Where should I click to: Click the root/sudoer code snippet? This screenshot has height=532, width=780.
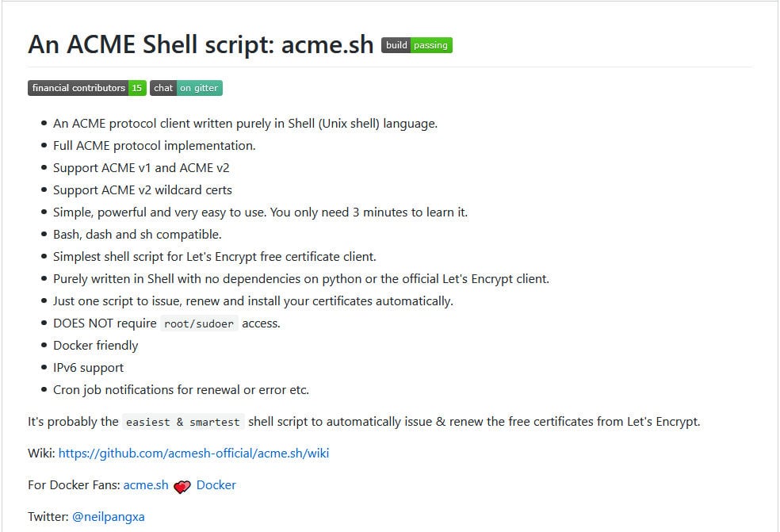click(x=199, y=324)
